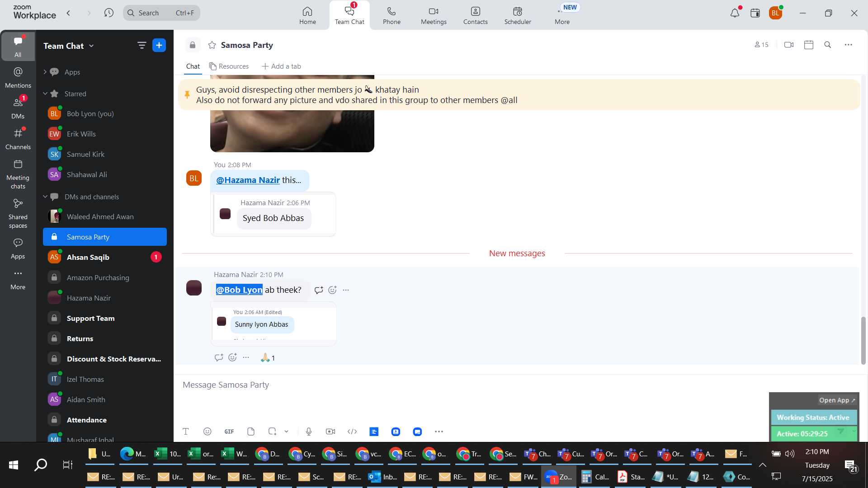Expand screenshot options dropdown arrow
This screenshot has height=488, width=868.
coord(286,432)
